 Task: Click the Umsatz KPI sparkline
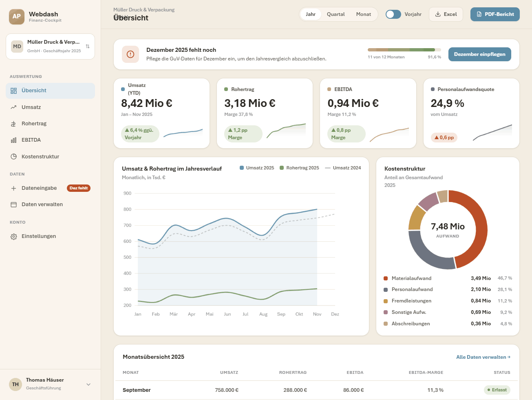click(x=183, y=133)
